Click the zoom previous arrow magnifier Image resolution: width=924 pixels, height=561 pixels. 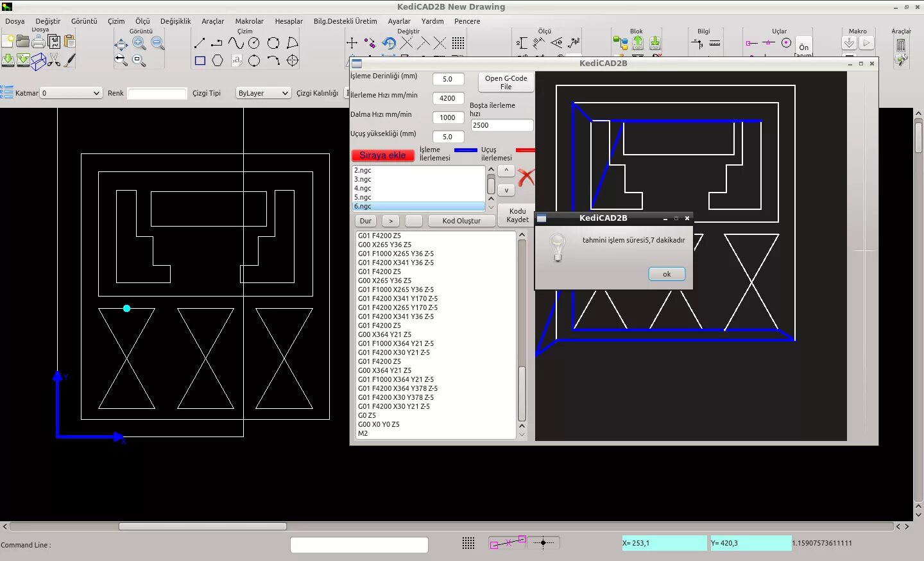121,60
